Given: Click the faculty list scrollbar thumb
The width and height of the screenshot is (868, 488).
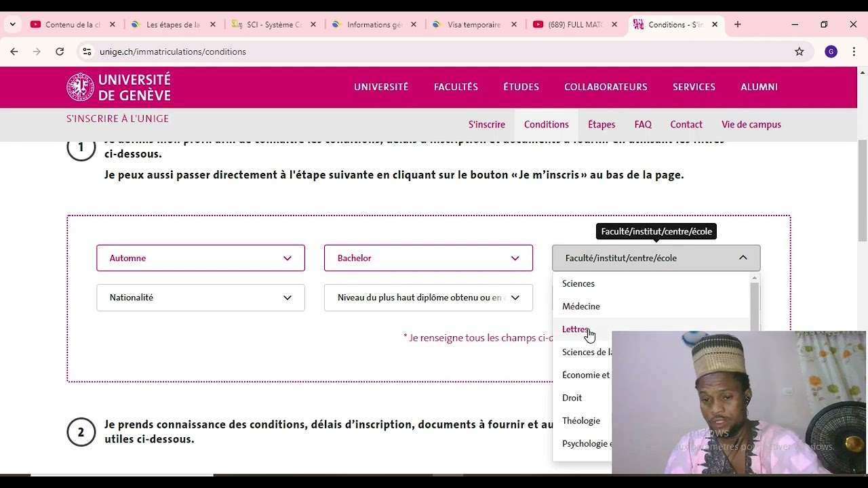Looking at the screenshot, I should [754, 306].
